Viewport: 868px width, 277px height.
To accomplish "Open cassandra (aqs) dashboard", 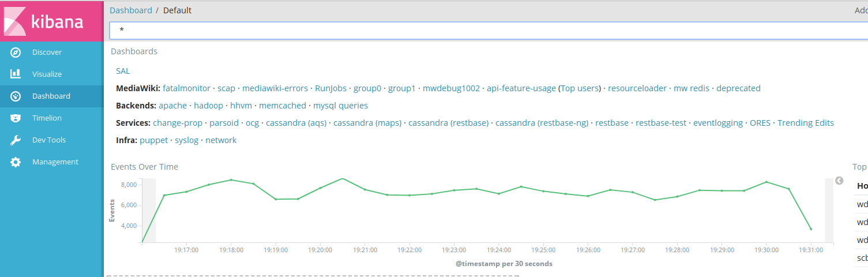I will tap(296, 123).
